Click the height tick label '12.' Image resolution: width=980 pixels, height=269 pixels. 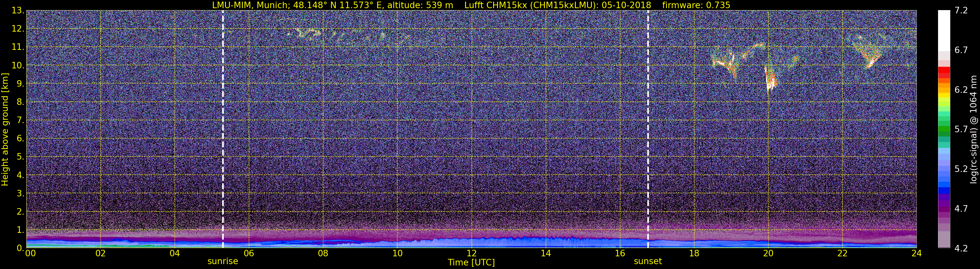(18, 29)
